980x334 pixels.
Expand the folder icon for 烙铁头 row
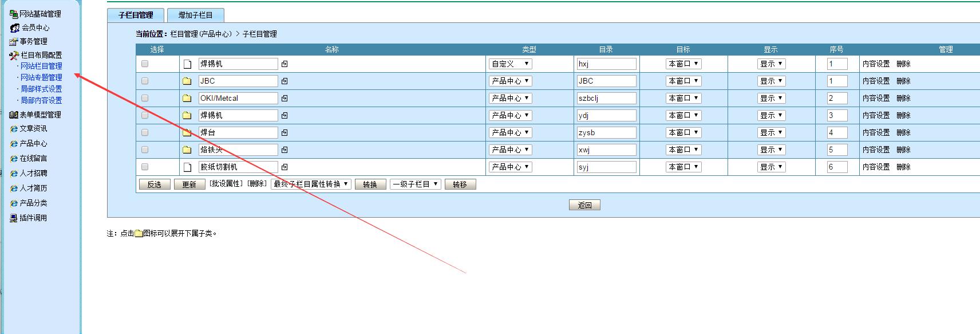click(187, 150)
